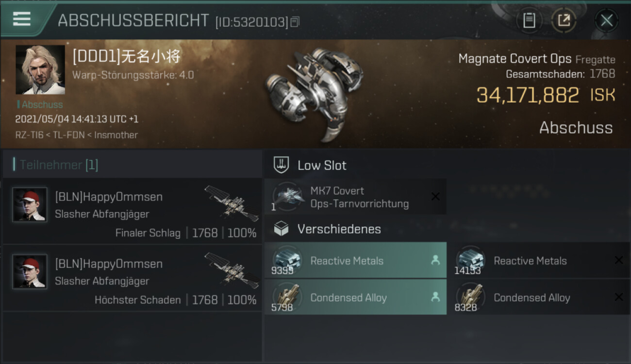Click the clipboard report icon
Image resolution: width=631 pixels, height=364 pixels.
[529, 20]
